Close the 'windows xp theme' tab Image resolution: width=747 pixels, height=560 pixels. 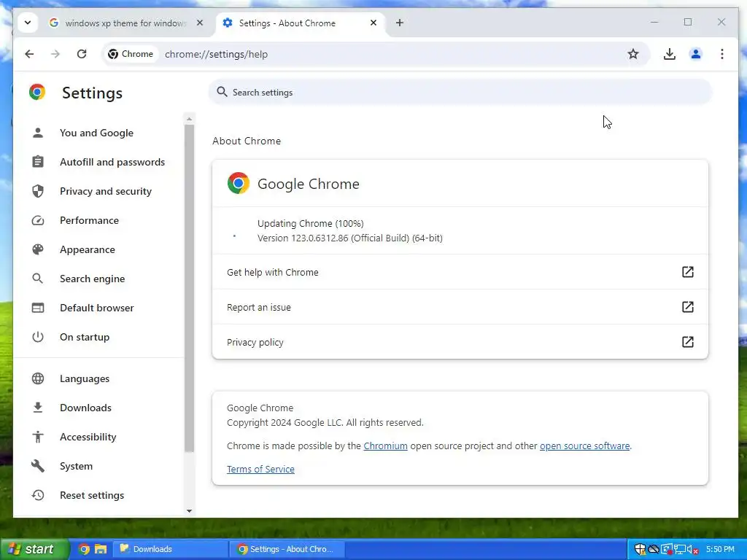(x=200, y=23)
